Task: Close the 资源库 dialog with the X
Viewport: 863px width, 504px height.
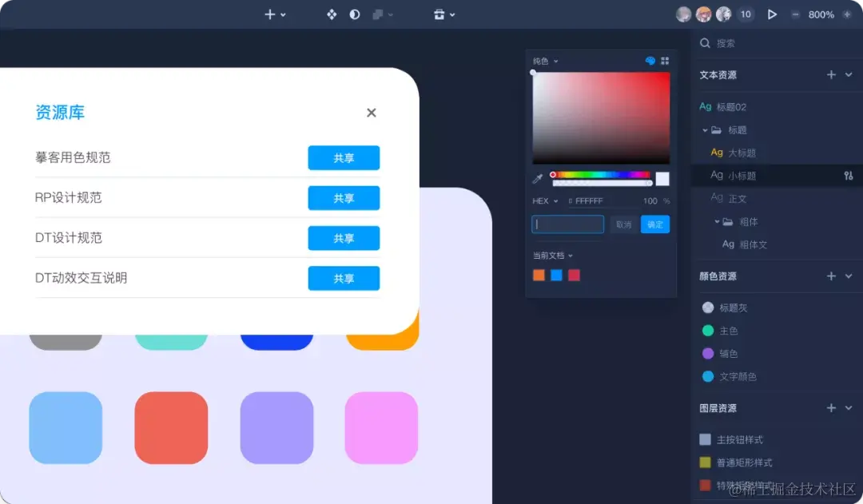Action: [x=372, y=113]
